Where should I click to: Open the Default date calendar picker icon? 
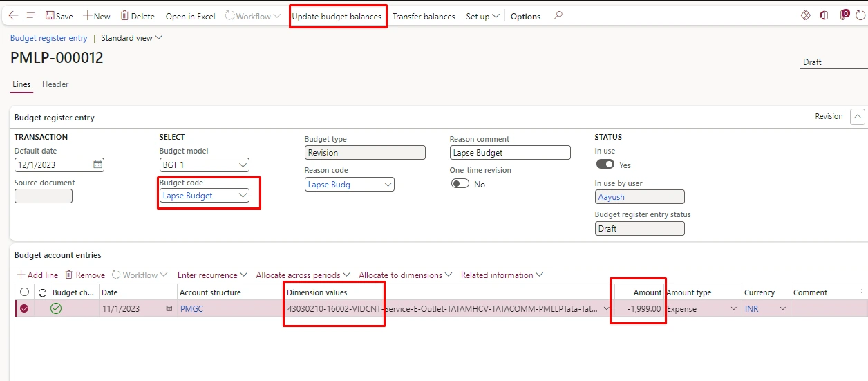point(97,165)
